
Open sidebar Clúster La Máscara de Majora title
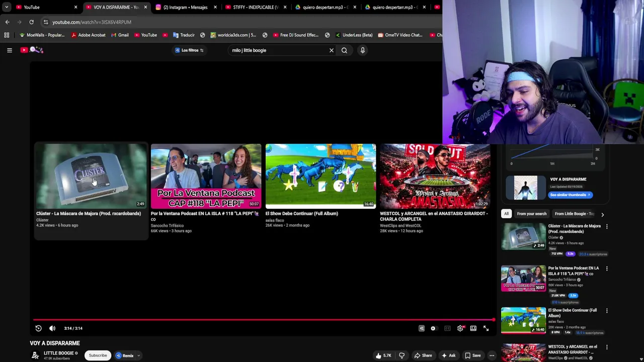pos(574,229)
